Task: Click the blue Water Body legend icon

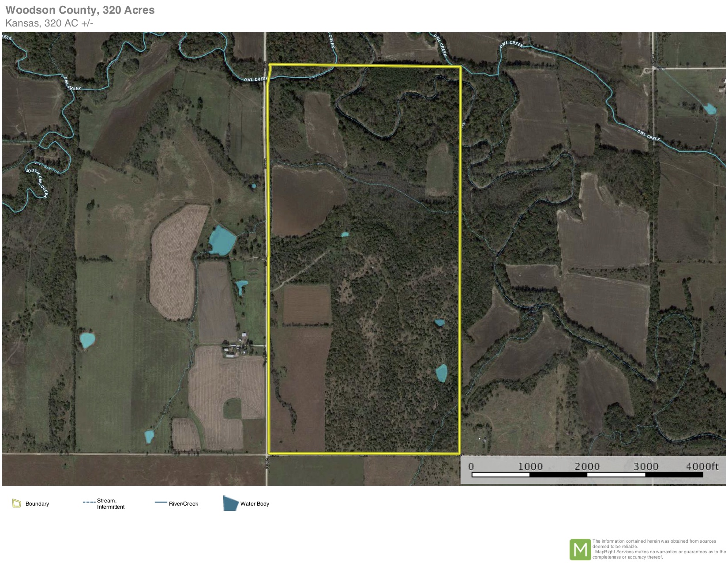Action: (x=230, y=503)
